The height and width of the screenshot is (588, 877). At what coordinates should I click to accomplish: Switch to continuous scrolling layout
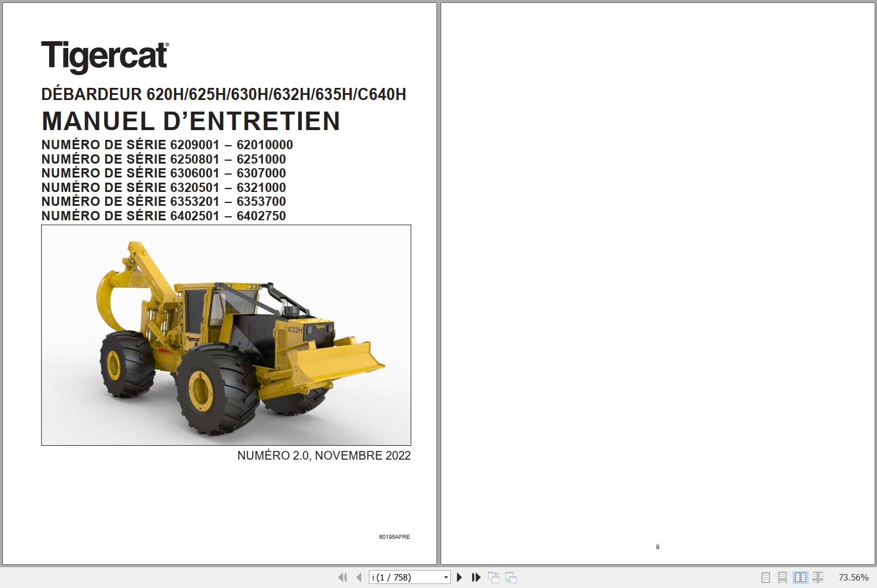[x=782, y=577]
